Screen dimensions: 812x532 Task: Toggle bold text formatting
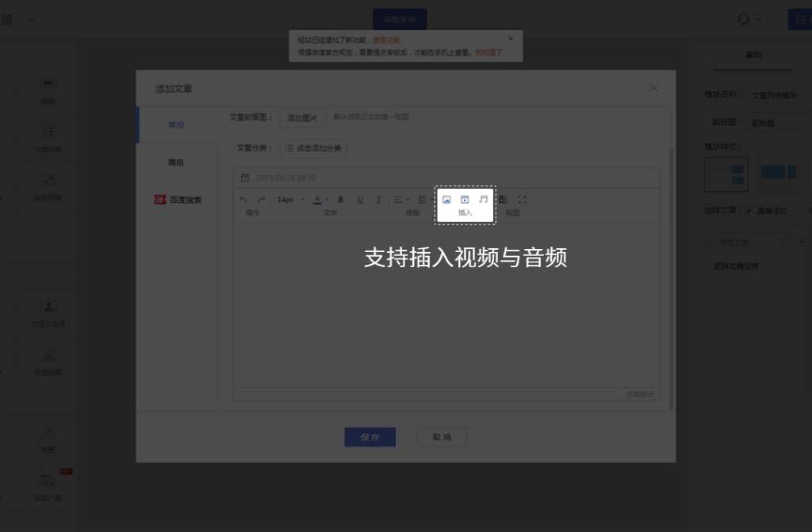(x=341, y=200)
